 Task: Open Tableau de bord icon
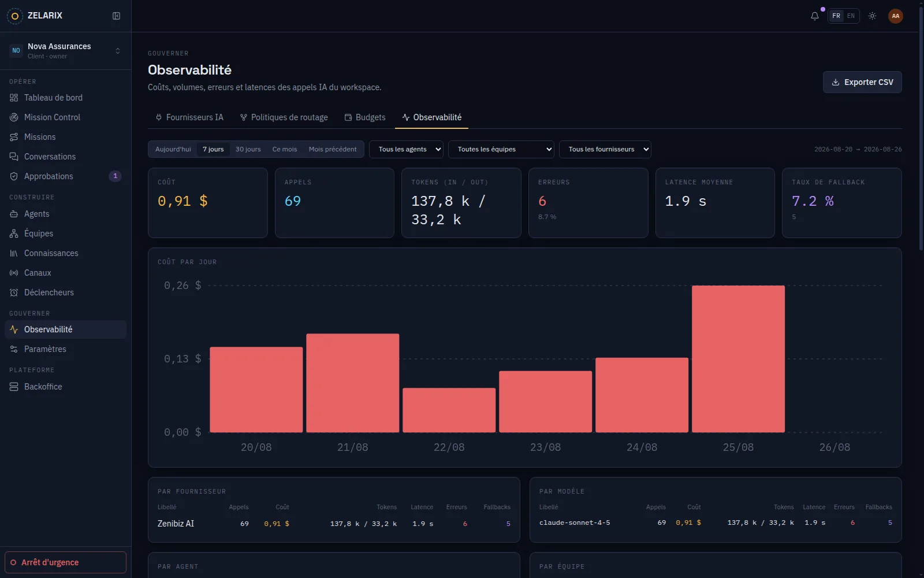[14, 98]
